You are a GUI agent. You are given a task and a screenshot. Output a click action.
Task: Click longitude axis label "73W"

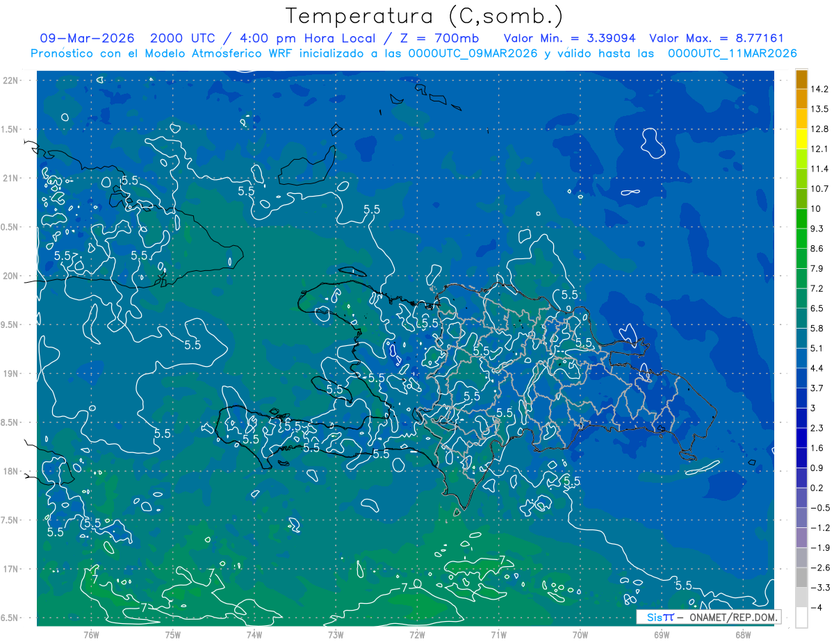(x=336, y=635)
